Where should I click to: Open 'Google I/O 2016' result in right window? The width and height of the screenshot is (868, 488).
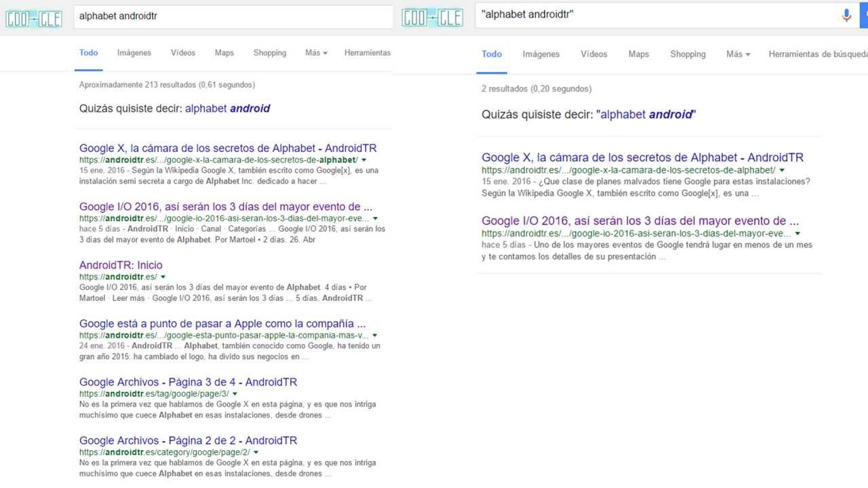coord(641,221)
